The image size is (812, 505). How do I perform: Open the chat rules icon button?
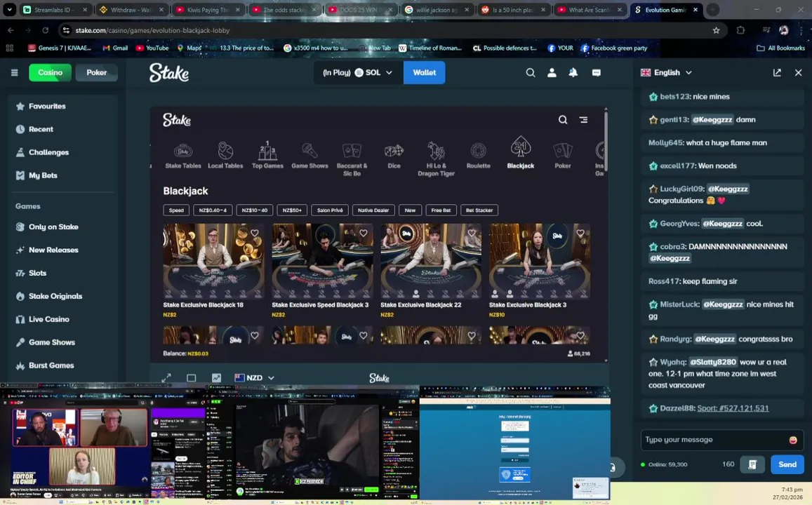coord(752,464)
